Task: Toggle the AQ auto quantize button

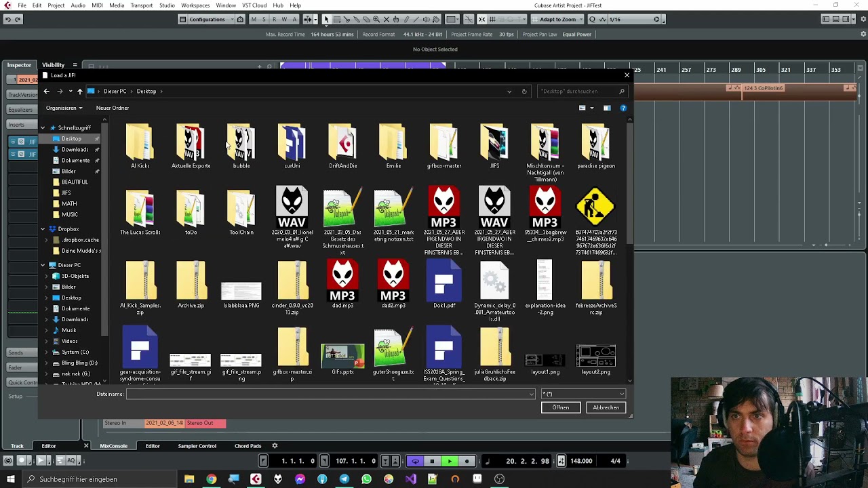Action: coord(71,461)
